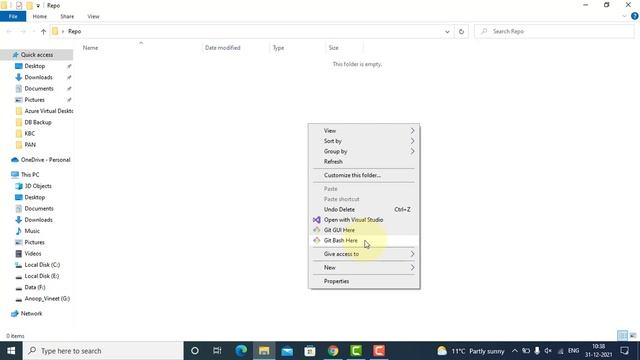Open the green Camtasia taskbar icon
The width and height of the screenshot is (640, 360).
pos(356,351)
